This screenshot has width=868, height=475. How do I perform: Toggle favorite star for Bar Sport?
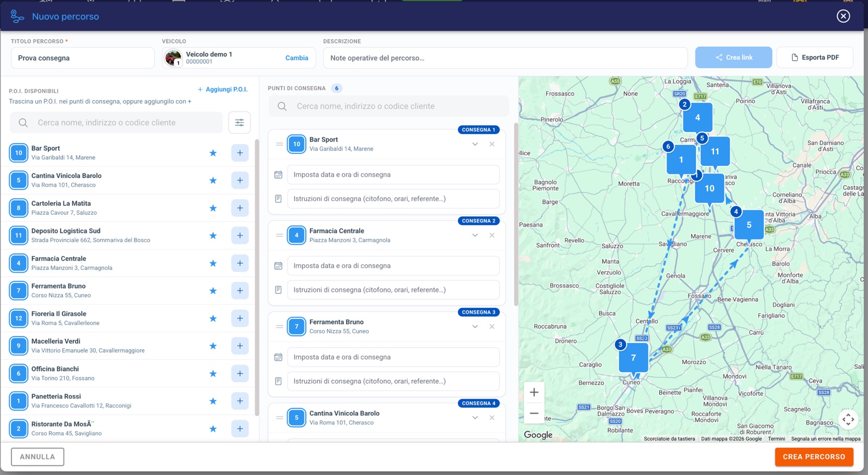tap(213, 153)
